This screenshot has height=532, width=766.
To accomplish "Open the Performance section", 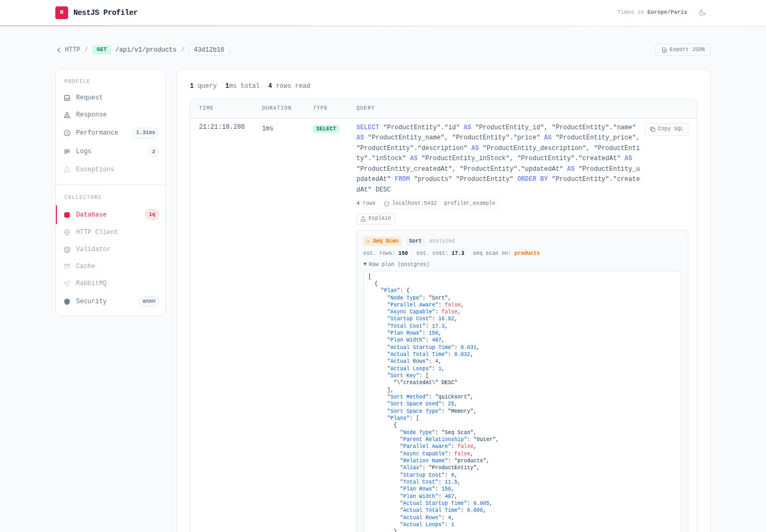I will tap(111, 133).
